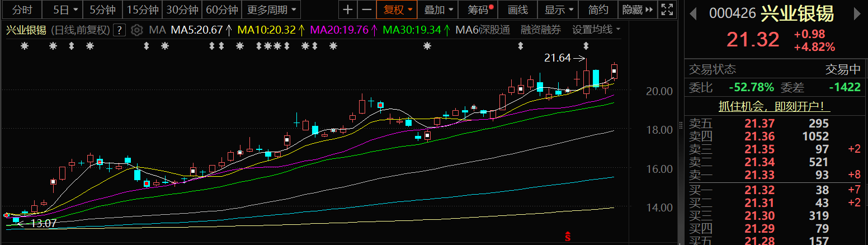
Task: Click the red S marker at chart bottom
Action: (x=569, y=237)
